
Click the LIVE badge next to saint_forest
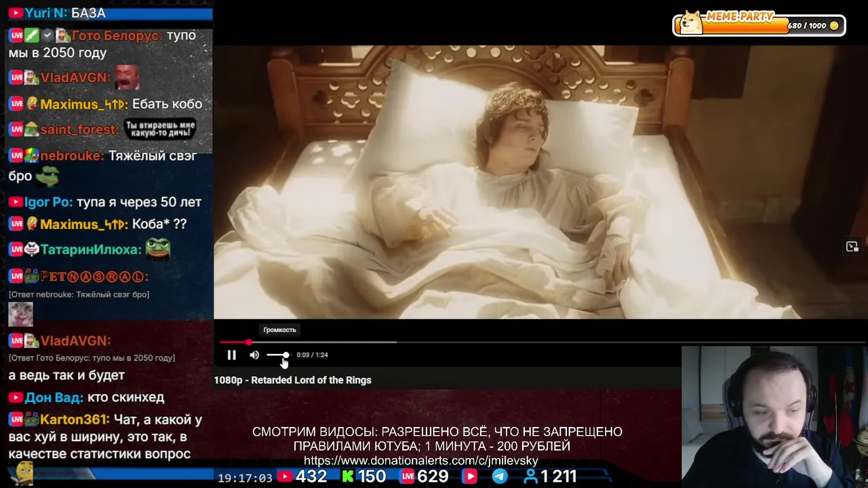point(16,129)
